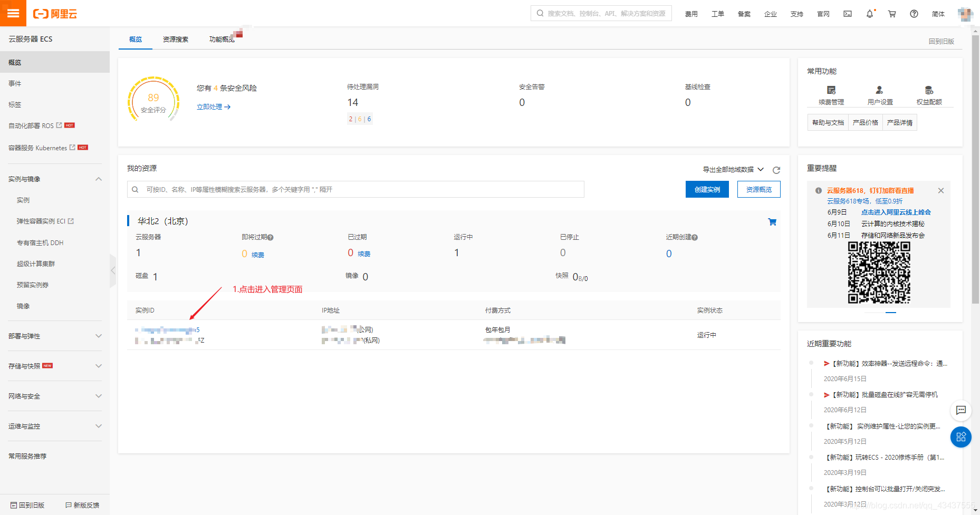The width and height of the screenshot is (980, 515).
Task: Open the 费用 top menu
Action: [691, 14]
